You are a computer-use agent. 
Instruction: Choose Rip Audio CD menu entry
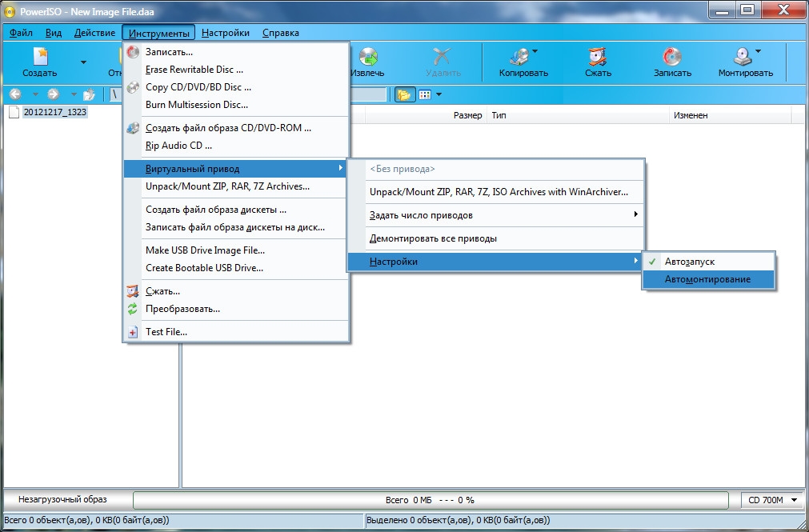pyautogui.click(x=236, y=146)
